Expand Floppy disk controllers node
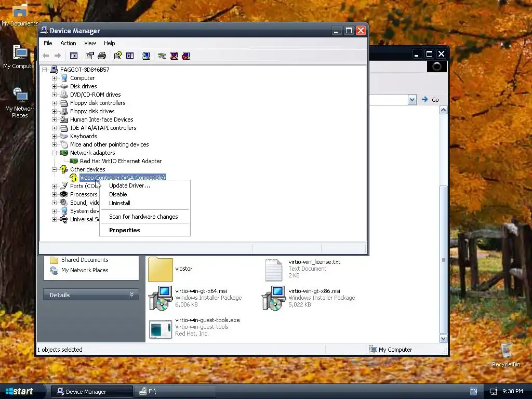532x399 pixels. click(54, 103)
